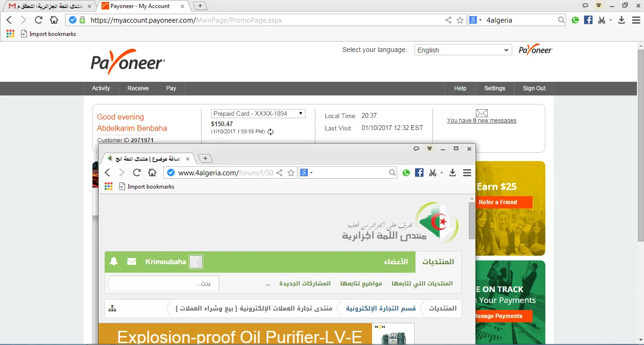Image resolution: width=644 pixels, height=345 pixels.
Task: Open the new messages link
Action: click(482, 121)
